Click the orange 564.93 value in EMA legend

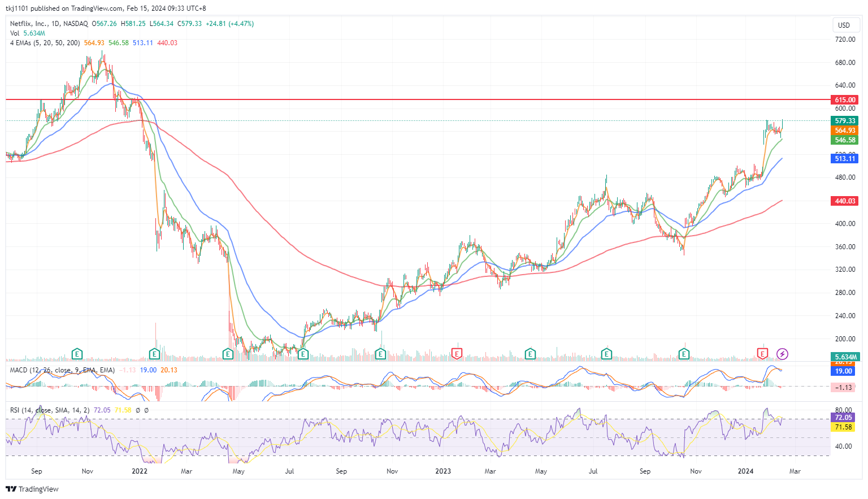click(x=94, y=43)
